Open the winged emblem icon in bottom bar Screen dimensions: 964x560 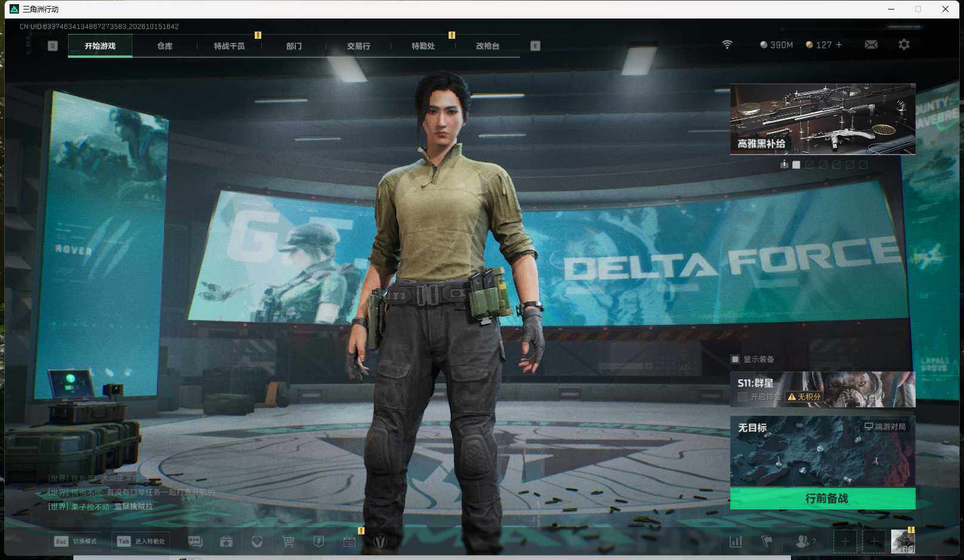tap(380, 542)
